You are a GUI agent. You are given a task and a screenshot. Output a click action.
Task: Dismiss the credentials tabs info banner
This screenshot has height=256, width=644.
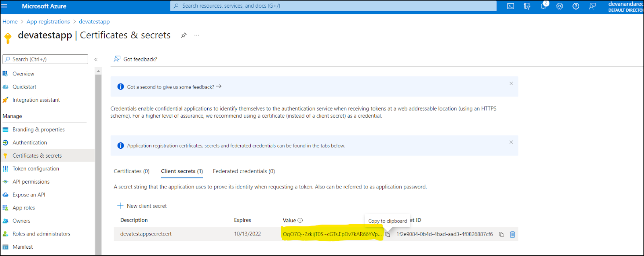click(511, 142)
